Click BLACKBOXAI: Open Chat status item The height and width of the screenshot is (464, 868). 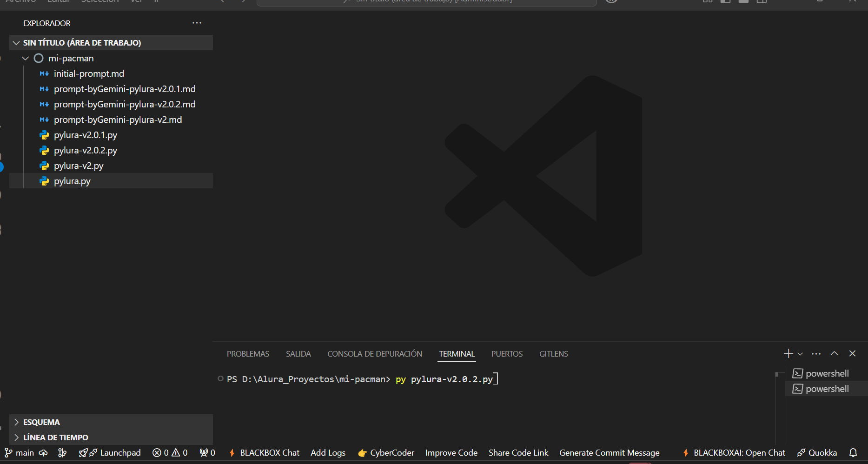click(734, 453)
